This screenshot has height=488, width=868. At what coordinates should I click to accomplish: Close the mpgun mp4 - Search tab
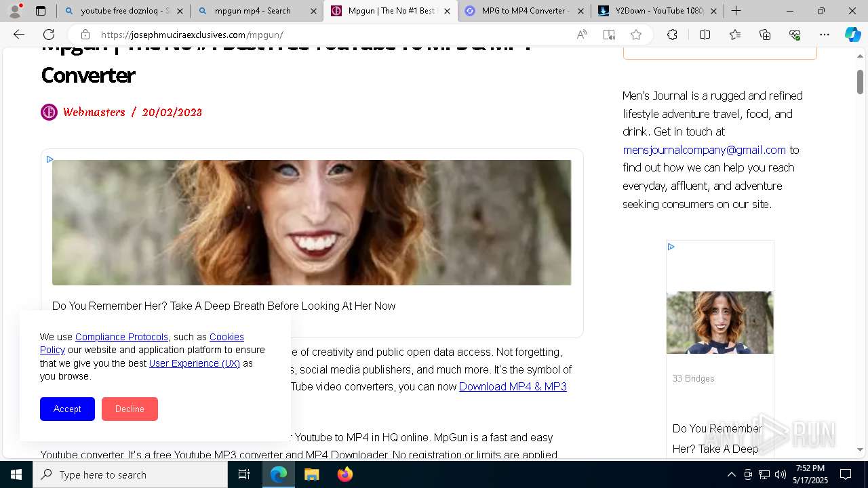tap(313, 11)
